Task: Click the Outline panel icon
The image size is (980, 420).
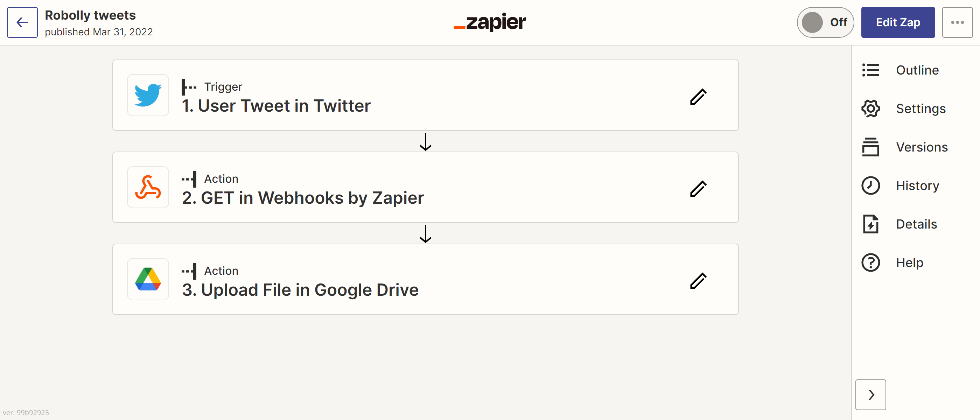Action: click(x=871, y=70)
